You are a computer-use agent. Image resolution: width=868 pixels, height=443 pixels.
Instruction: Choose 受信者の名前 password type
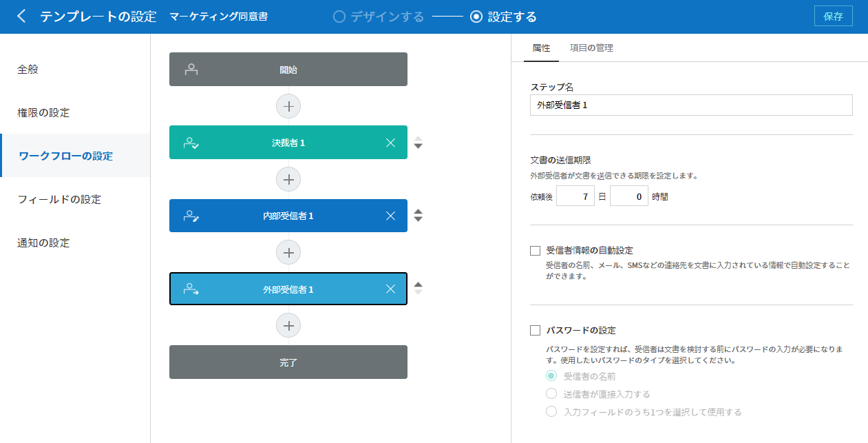pyautogui.click(x=551, y=376)
